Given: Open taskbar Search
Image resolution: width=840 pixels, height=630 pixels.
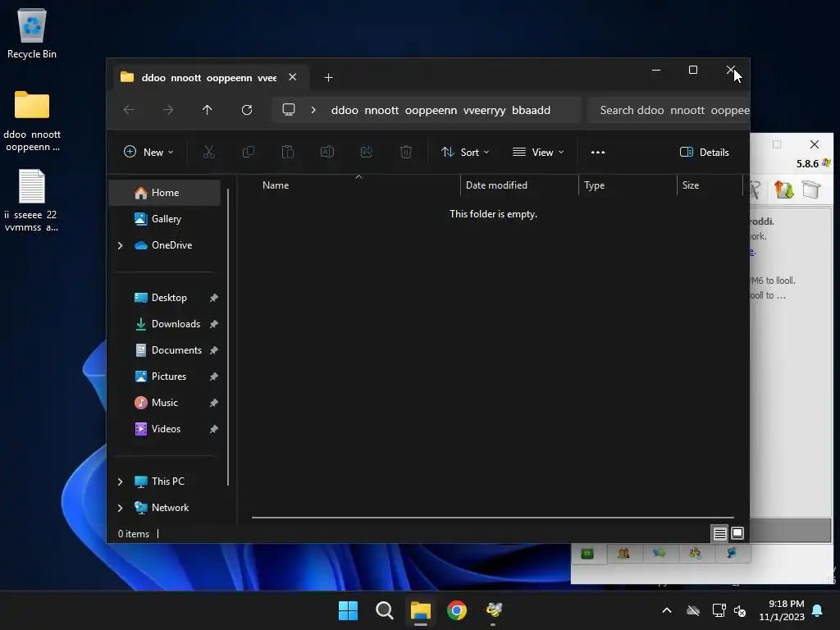Looking at the screenshot, I should click(x=384, y=610).
